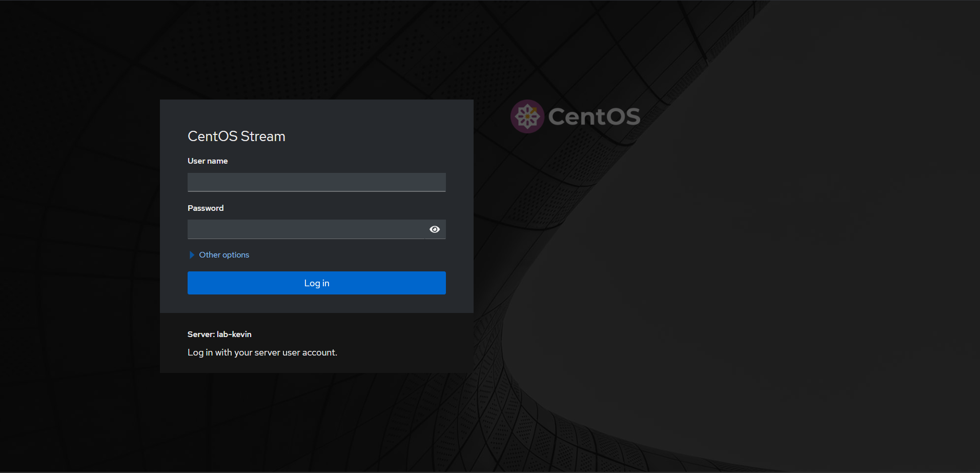Expand the Other options link text
980x473 pixels.
click(x=224, y=255)
